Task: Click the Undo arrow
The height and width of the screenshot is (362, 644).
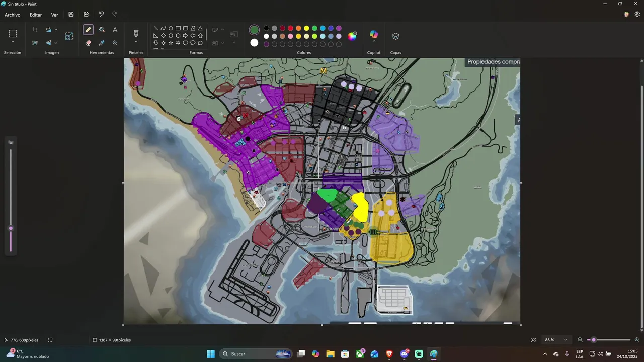Action: (101, 15)
